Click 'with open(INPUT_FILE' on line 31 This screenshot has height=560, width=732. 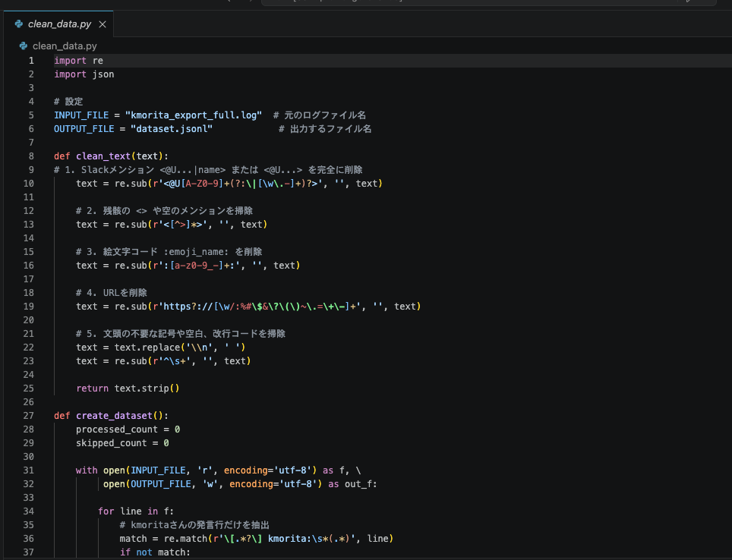131,470
